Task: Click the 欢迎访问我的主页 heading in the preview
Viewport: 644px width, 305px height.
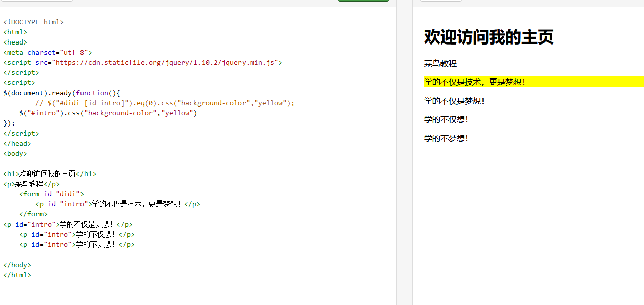Action: [x=489, y=37]
